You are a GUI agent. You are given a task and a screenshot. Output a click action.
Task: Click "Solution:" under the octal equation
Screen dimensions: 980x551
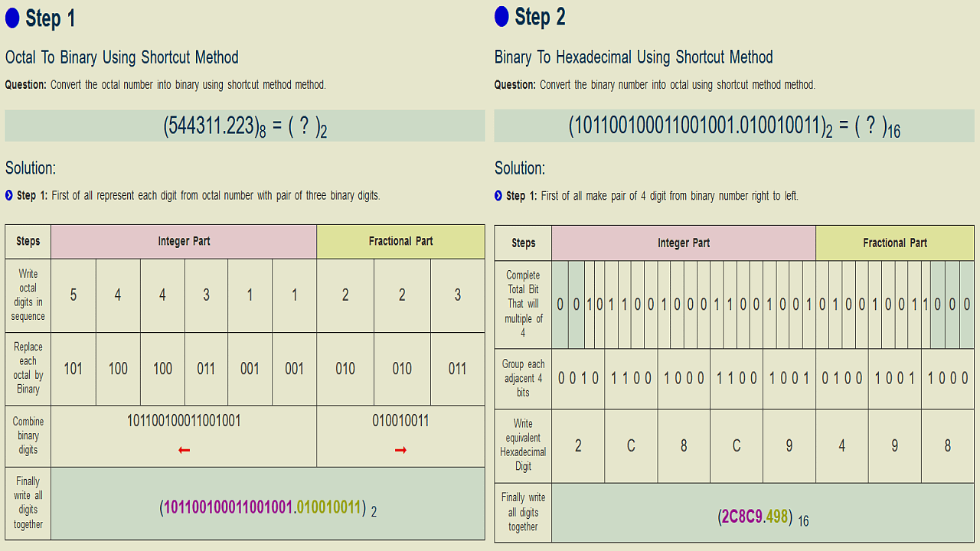(x=31, y=168)
